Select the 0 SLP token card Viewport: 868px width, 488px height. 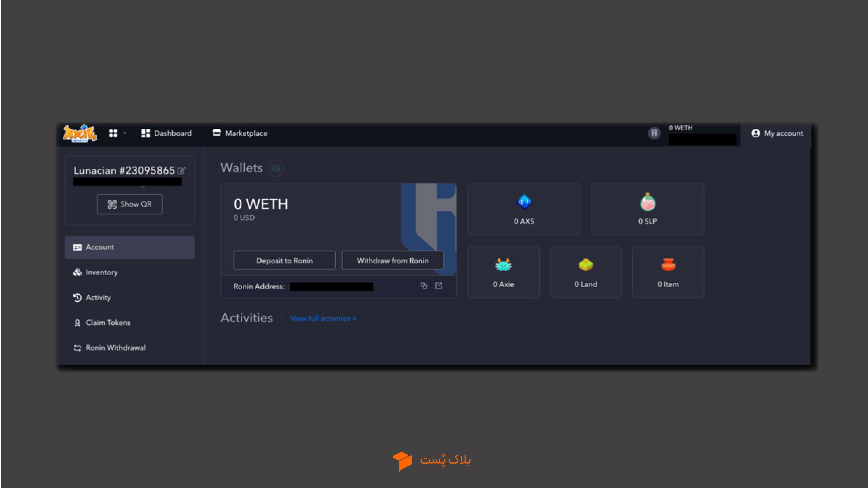coord(648,209)
